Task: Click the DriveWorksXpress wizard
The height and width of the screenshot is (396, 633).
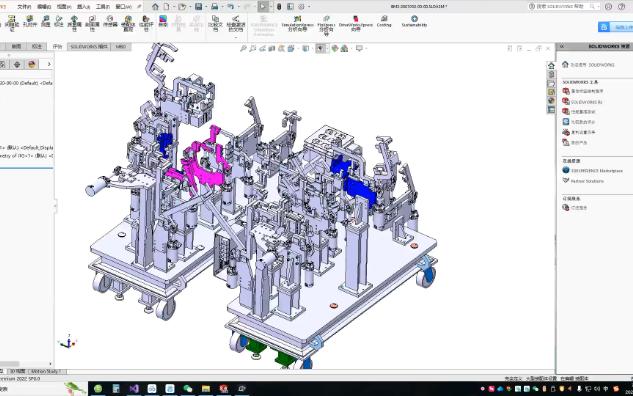Action: (356, 23)
